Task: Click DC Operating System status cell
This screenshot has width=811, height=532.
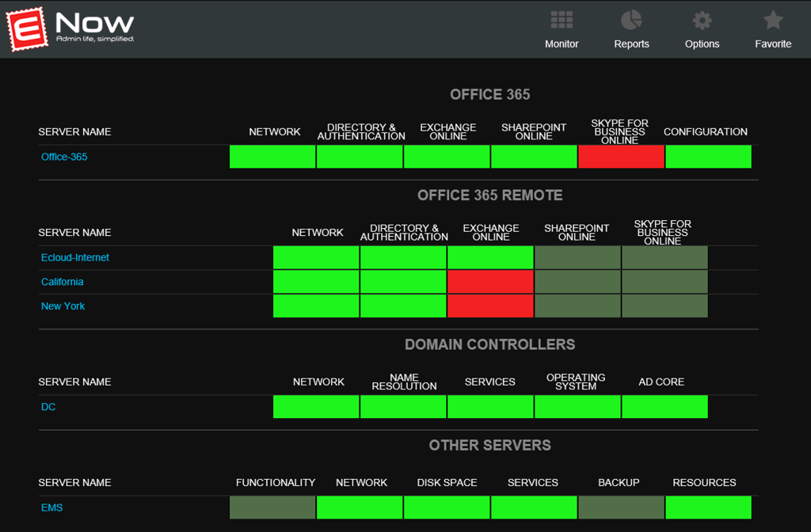Action: [x=577, y=407]
